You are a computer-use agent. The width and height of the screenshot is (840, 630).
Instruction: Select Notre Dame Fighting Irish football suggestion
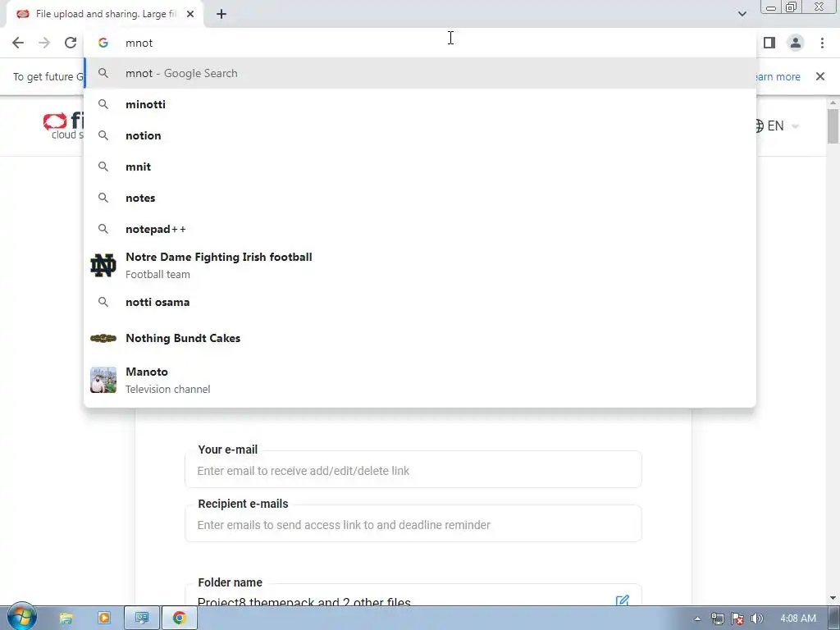420,266
